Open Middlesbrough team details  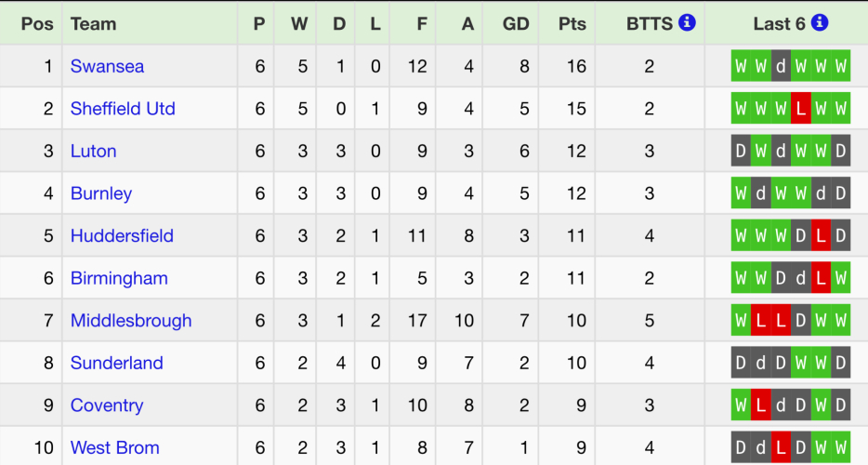click(131, 321)
